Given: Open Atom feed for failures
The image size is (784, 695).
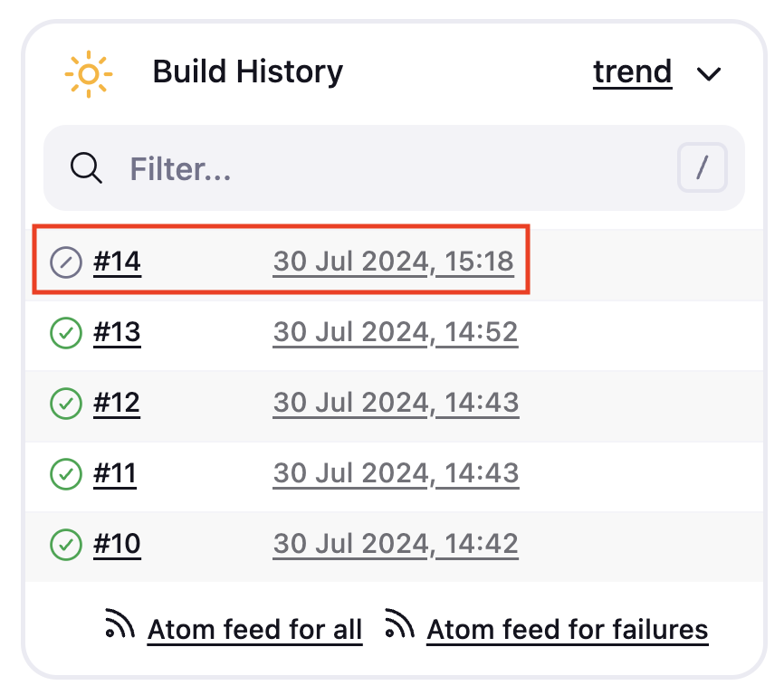Looking at the screenshot, I should tap(568, 630).
